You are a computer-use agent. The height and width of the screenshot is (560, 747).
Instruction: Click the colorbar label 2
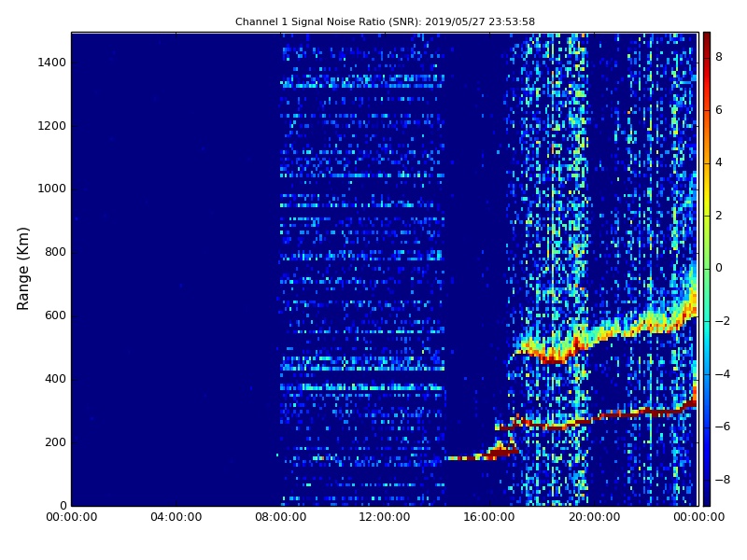tap(719, 216)
